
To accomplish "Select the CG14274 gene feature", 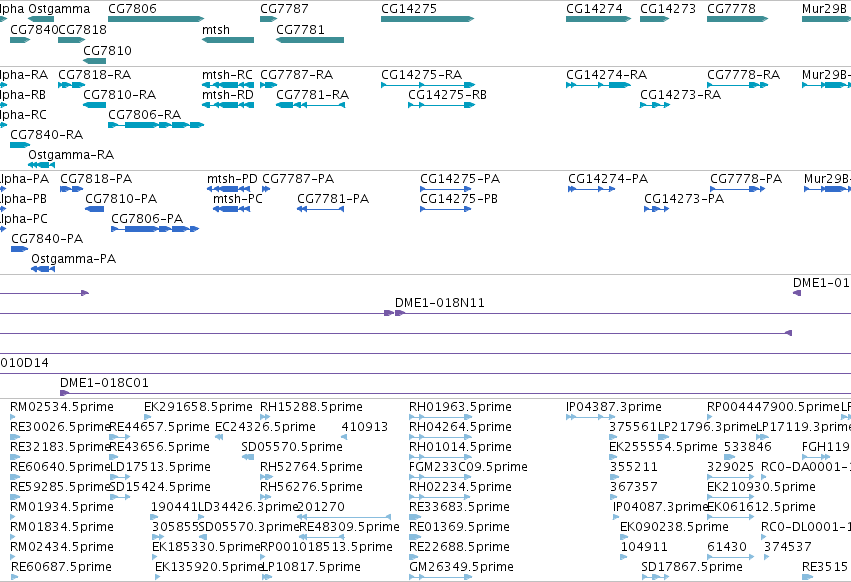I will (599, 19).
